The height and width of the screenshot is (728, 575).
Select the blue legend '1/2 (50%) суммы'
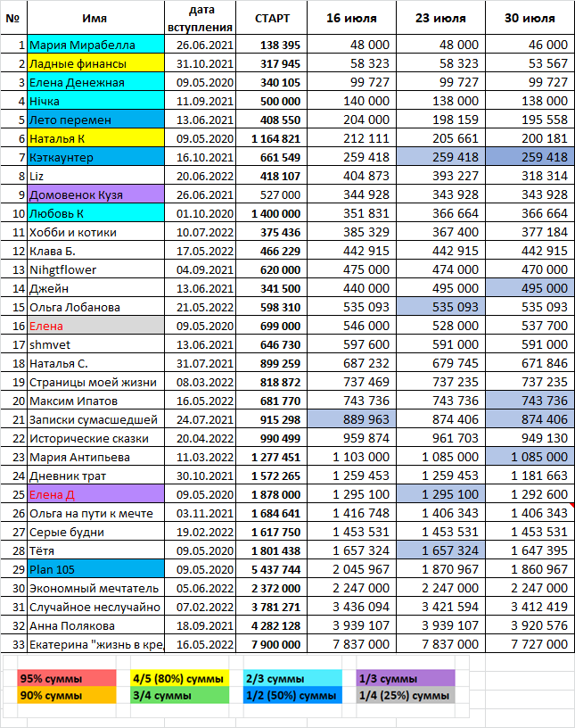[292, 695]
